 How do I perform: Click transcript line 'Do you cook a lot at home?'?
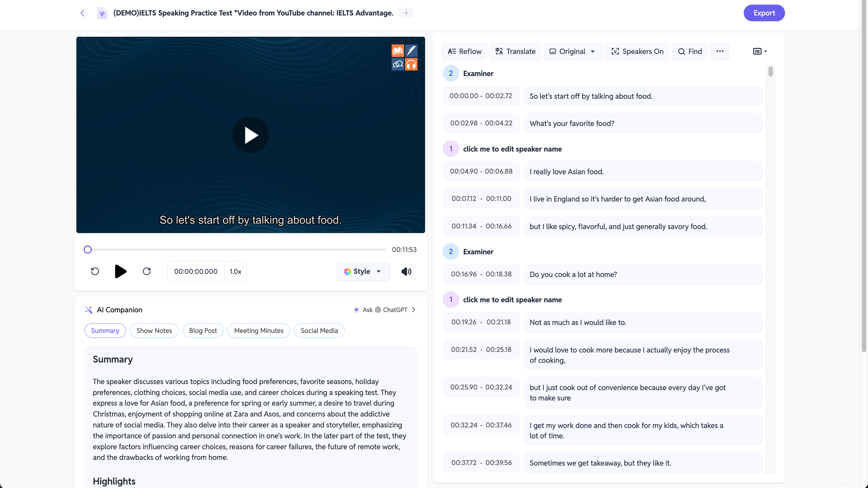click(x=643, y=274)
